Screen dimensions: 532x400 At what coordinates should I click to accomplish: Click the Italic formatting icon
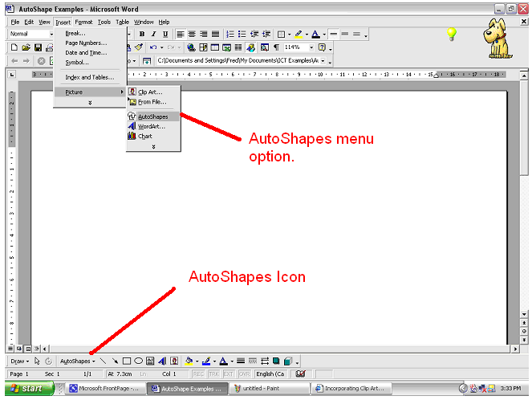[154, 34]
